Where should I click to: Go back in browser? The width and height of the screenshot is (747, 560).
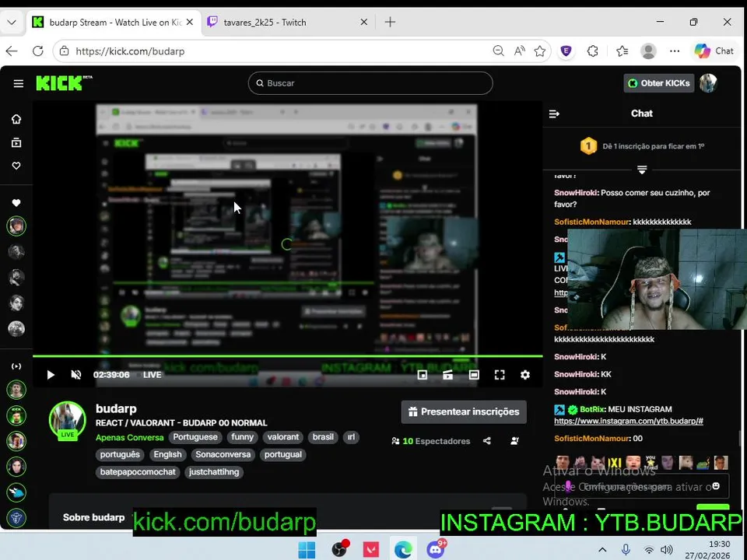click(x=12, y=51)
